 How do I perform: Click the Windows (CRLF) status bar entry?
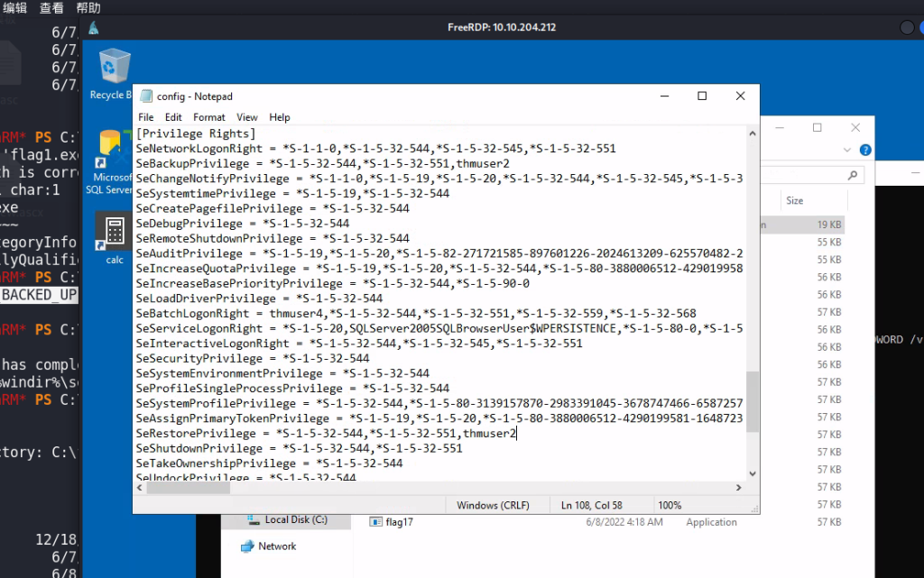(493, 505)
